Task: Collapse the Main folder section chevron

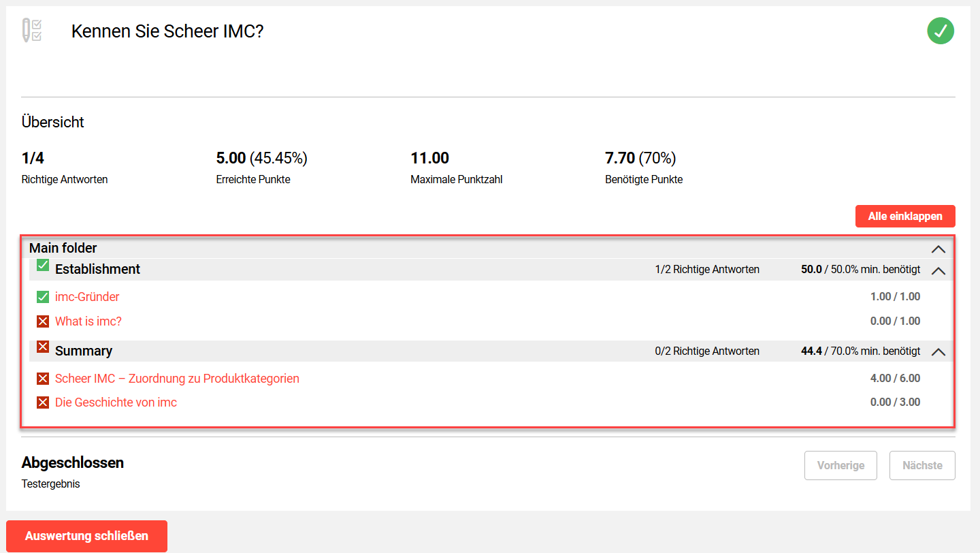Action: pyautogui.click(x=938, y=249)
